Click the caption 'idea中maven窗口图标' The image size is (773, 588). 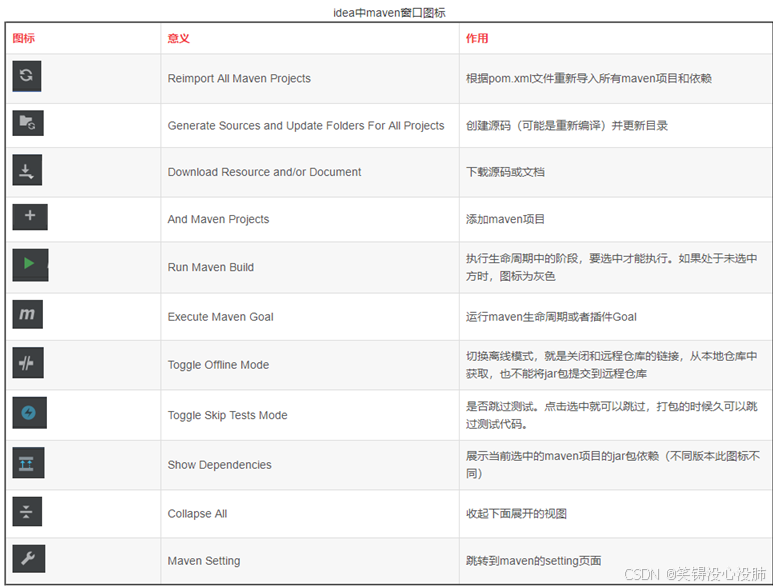coord(389,13)
